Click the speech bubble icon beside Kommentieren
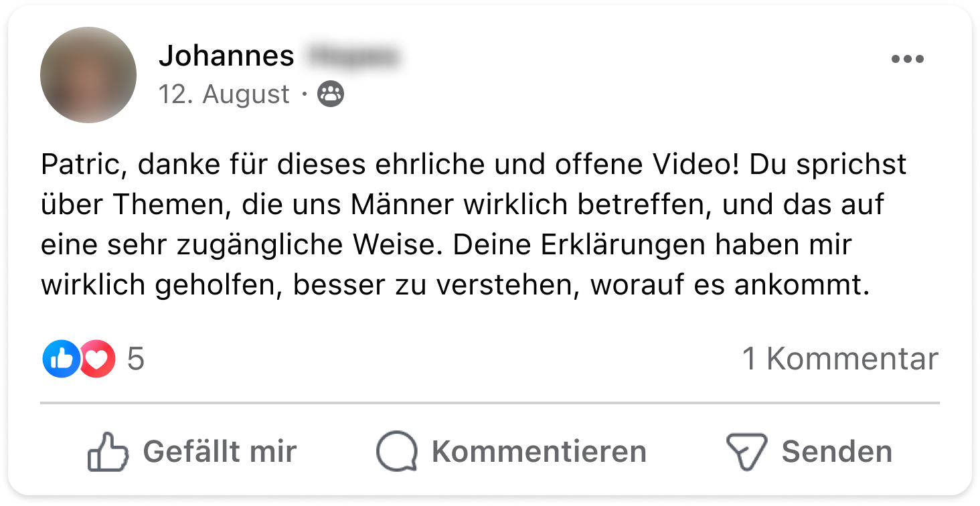Screen dimensions: 980x506 click(x=396, y=452)
